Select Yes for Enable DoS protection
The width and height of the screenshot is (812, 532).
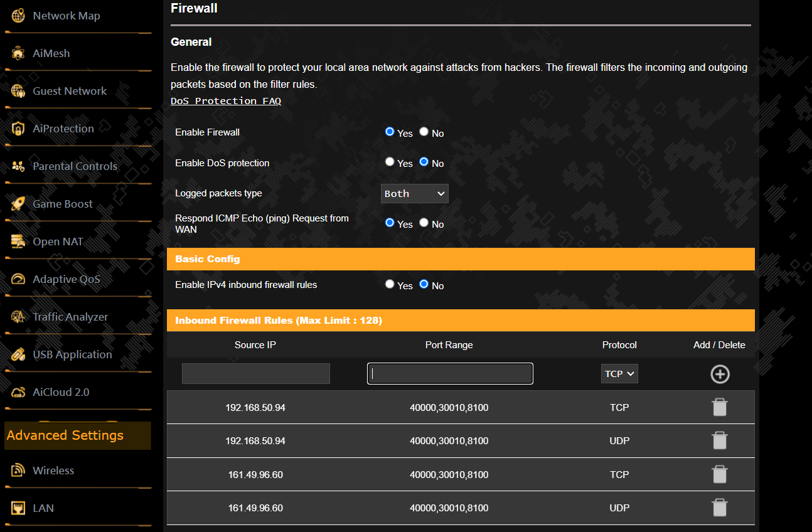click(x=390, y=162)
